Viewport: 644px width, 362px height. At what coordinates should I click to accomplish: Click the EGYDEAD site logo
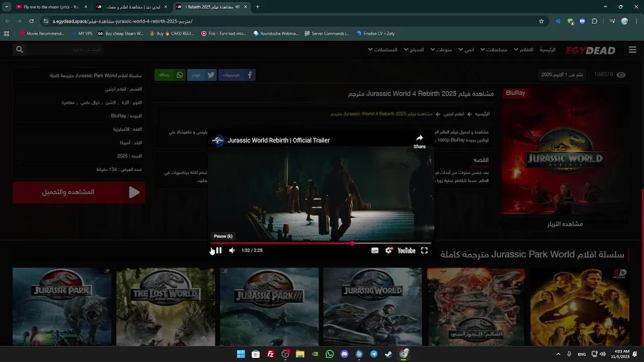point(591,50)
